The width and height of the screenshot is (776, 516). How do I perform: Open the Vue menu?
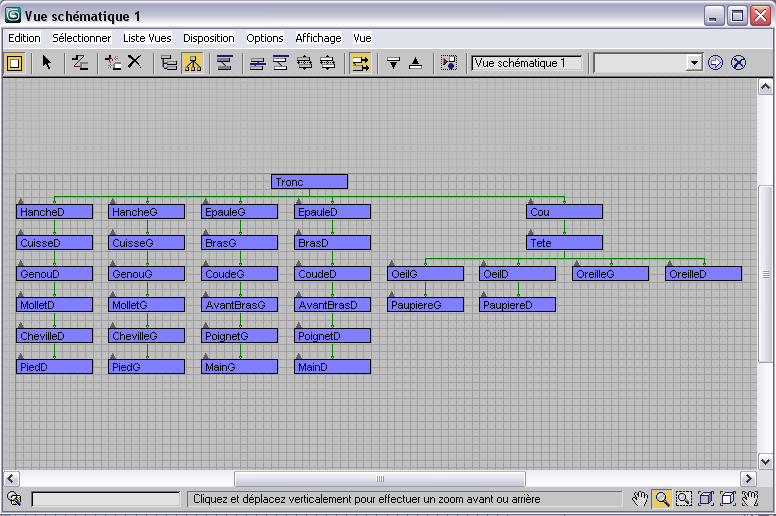[x=362, y=38]
